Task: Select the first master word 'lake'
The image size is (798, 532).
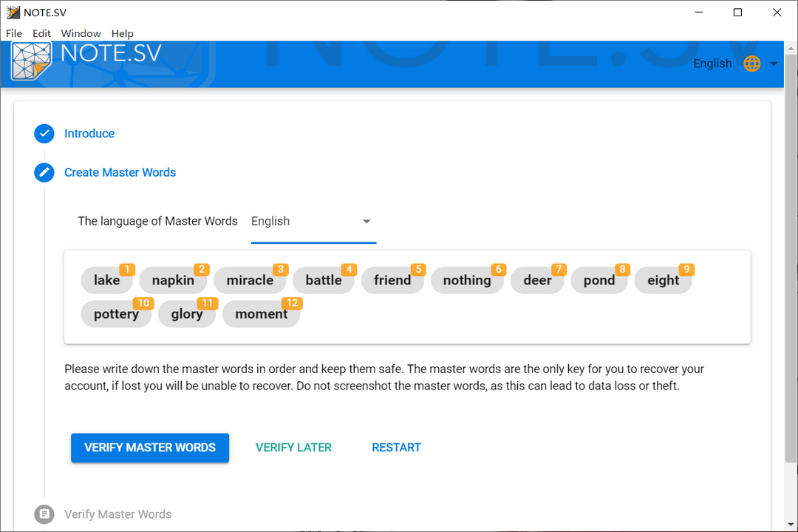Action: point(106,280)
